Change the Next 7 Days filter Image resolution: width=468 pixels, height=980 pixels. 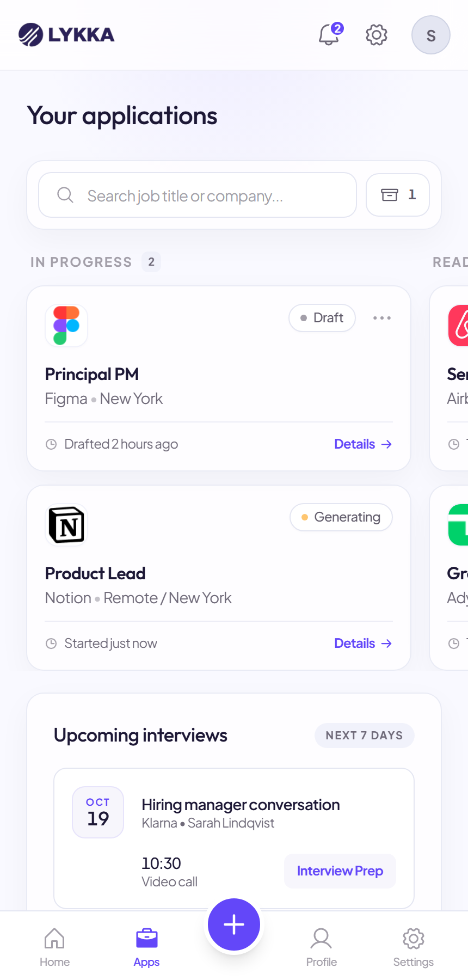[365, 736]
